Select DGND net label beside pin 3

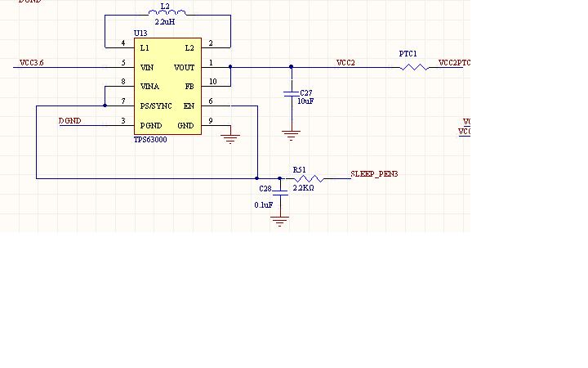tap(69, 120)
